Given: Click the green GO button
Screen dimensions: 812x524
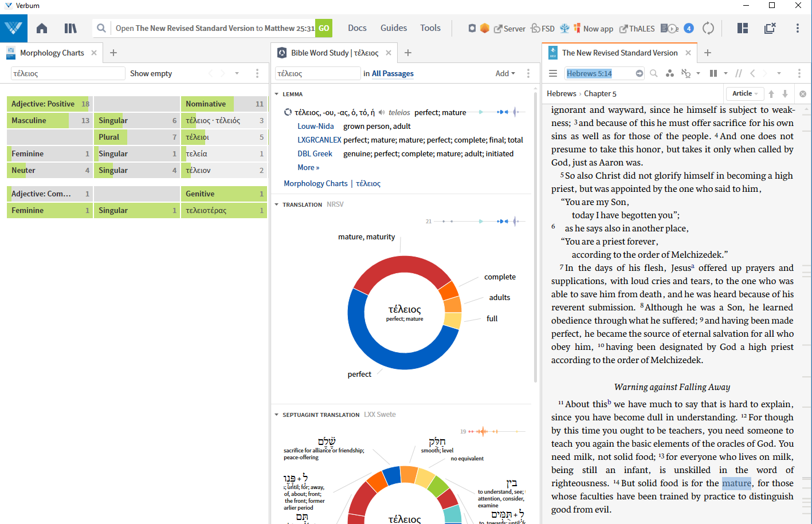Looking at the screenshot, I should pyautogui.click(x=324, y=28).
